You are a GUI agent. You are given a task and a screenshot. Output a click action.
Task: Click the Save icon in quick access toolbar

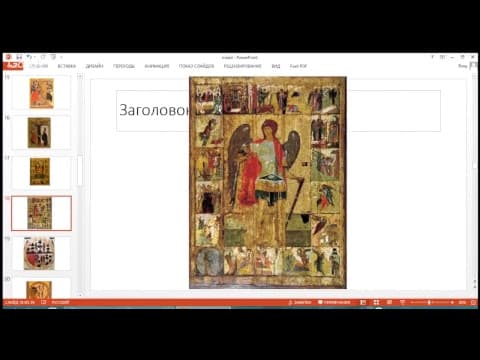(x=19, y=57)
